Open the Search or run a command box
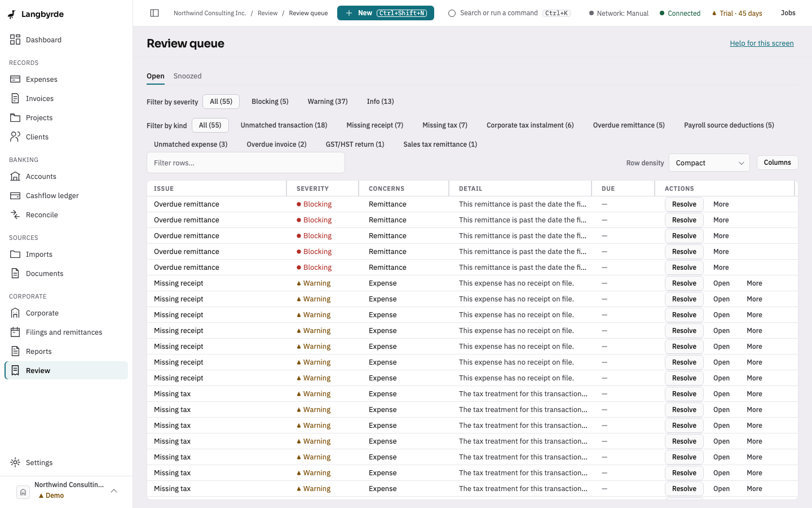The height and width of the screenshot is (508, 812). coord(509,13)
